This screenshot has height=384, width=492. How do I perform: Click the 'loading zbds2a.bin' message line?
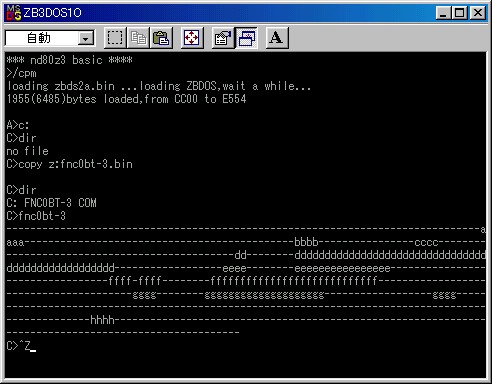tap(61, 86)
